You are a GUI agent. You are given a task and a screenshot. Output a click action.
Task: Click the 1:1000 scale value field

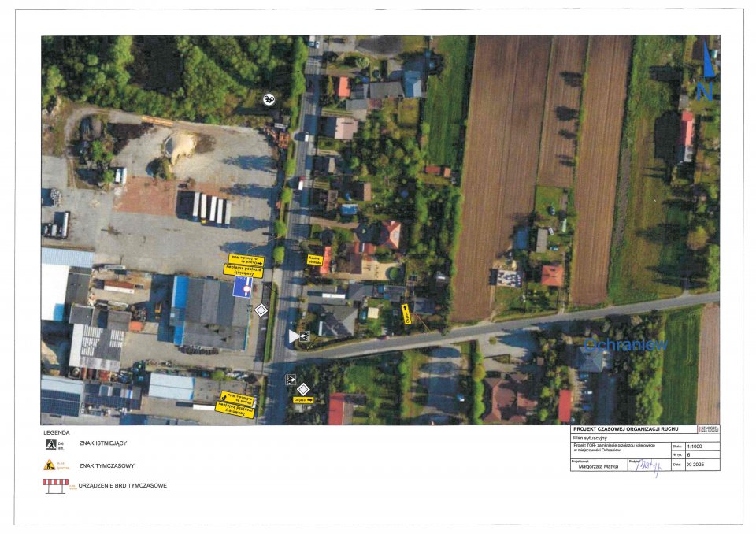(702, 446)
